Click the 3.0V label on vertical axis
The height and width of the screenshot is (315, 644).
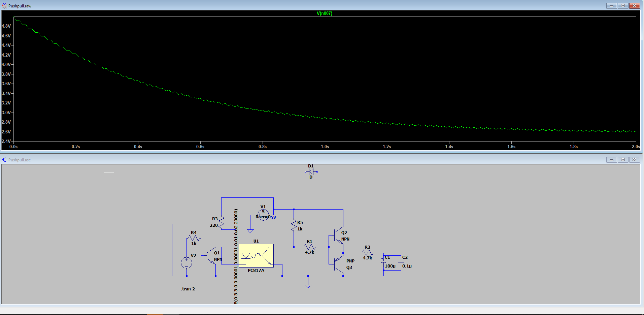(6, 113)
